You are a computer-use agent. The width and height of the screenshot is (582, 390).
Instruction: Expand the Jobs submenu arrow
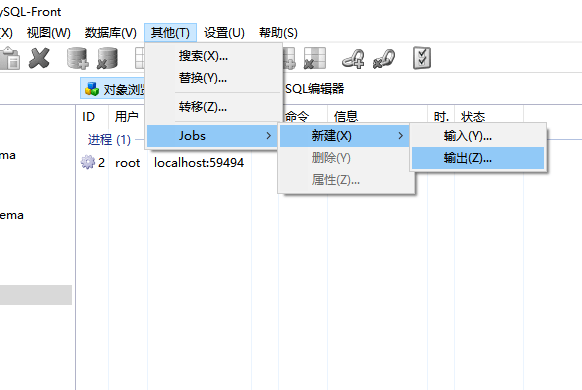point(269,136)
